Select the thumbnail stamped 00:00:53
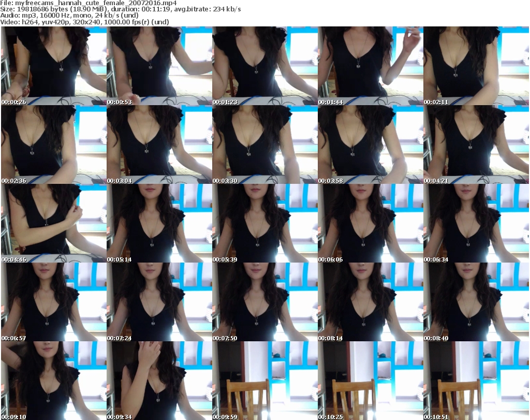Image resolution: width=530 pixels, height=420 pixels. [159, 66]
